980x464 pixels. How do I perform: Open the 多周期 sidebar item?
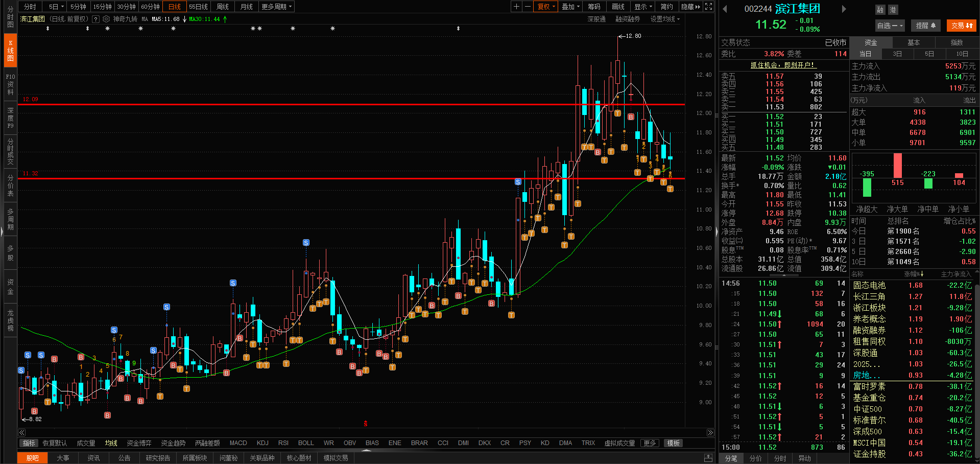pyautogui.click(x=10, y=219)
